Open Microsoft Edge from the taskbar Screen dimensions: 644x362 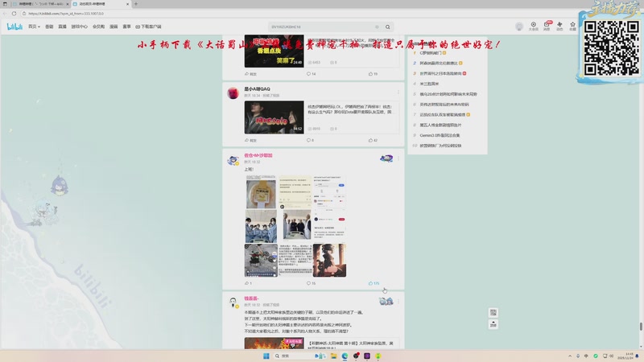345,356
